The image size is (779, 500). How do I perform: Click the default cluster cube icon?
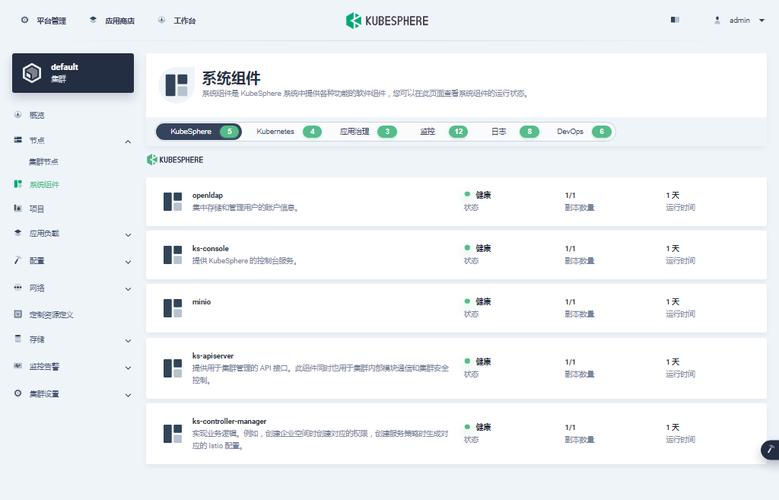32,73
